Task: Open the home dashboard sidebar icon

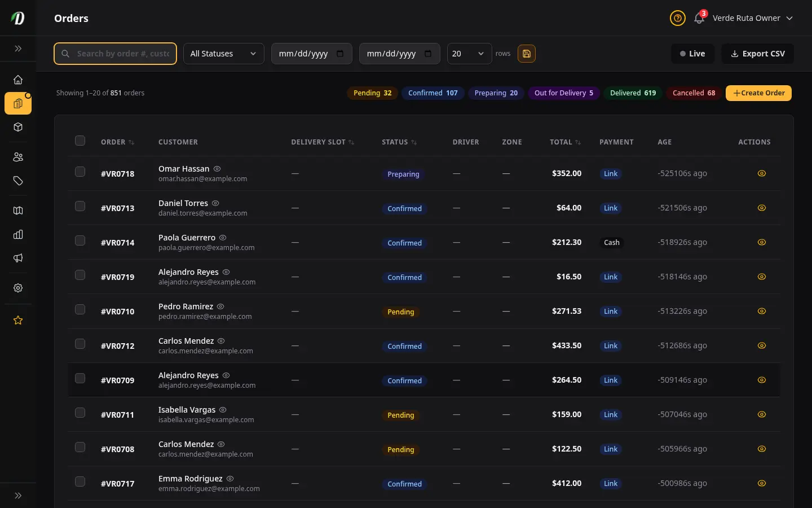Action: tap(18, 80)
